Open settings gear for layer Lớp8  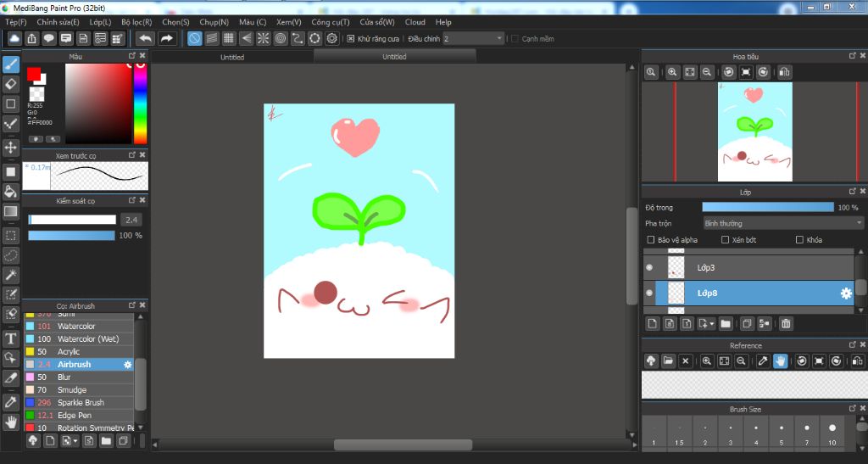coord(845,293)
